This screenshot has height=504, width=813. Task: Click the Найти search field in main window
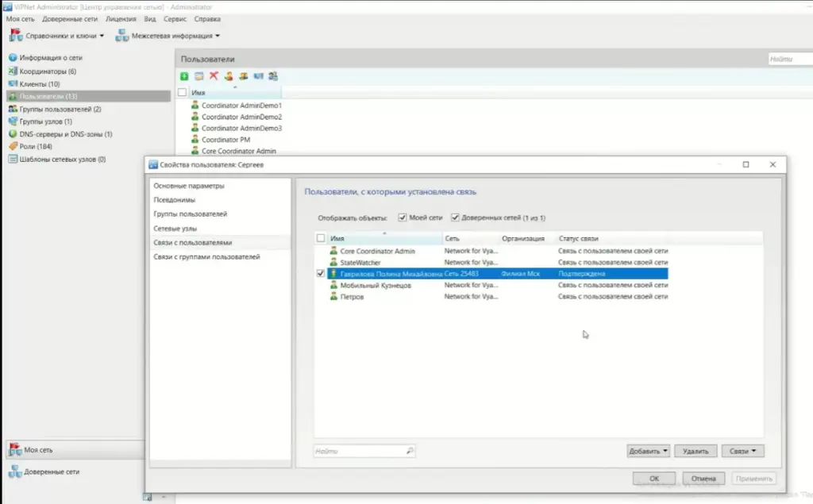pos(790,59)
